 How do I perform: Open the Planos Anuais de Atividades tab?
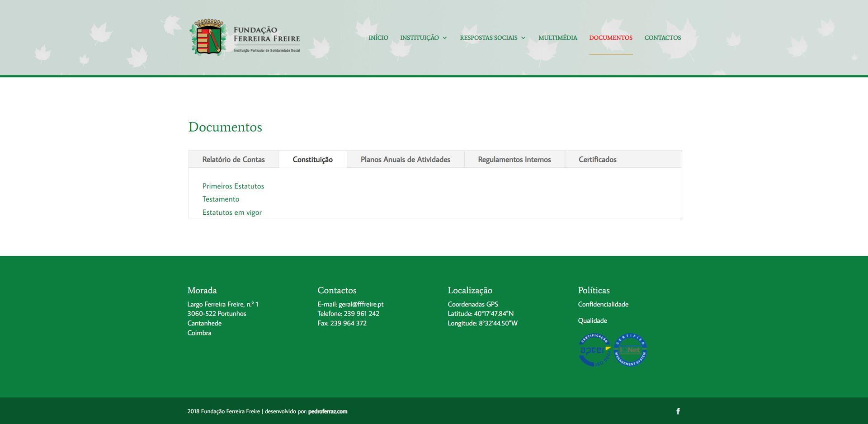tap(405, 160)
